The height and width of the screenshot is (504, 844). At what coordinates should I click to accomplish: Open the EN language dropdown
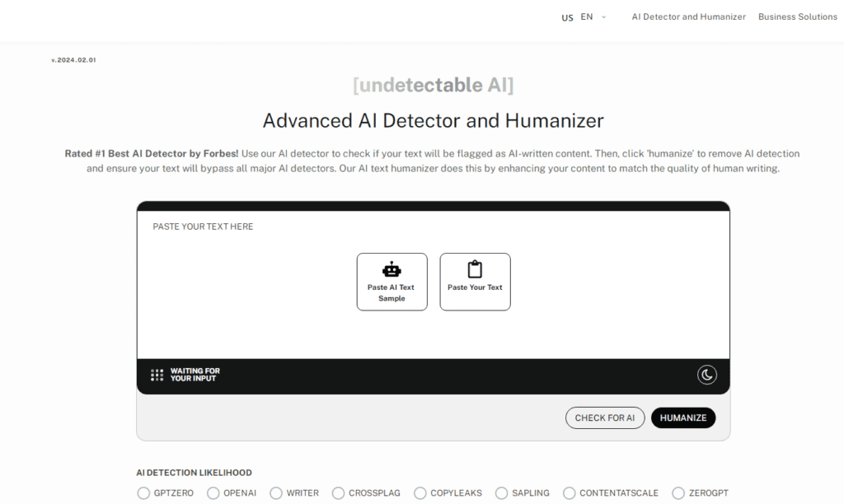click(586, 17)
